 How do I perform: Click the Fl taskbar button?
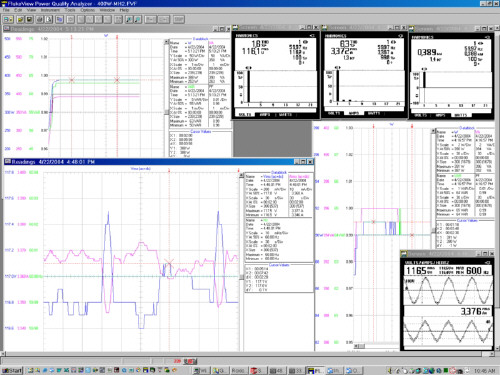pyautogui.click(x=315, y=370)
